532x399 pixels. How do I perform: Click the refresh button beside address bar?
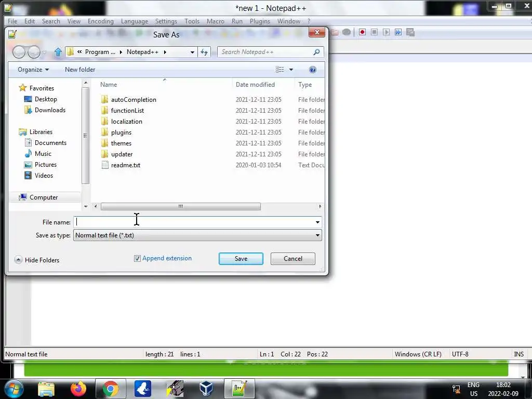(x=204, y=52)
